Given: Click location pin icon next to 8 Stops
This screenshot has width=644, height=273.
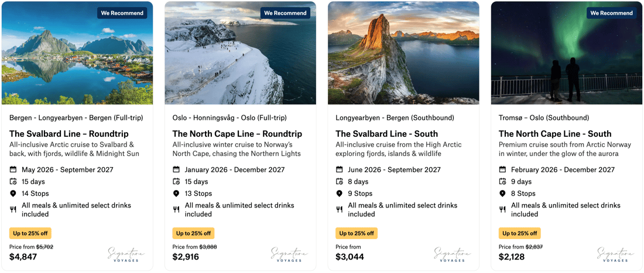Looking at the screenshot, I should click(x=502, y=193).
